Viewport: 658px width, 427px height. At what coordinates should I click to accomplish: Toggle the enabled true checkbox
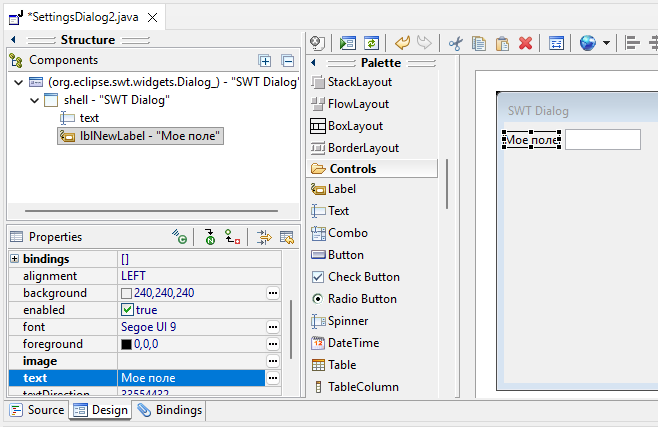point(127,310)
